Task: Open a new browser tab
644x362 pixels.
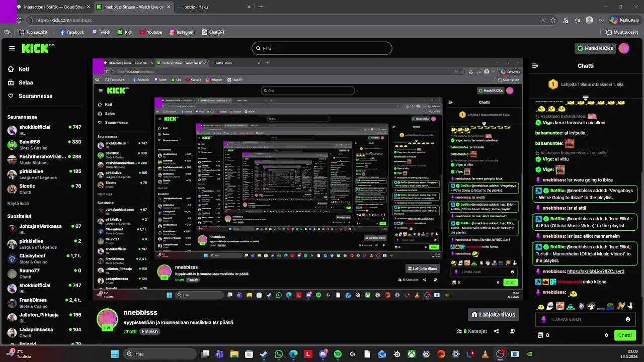Action: point(261,7)
